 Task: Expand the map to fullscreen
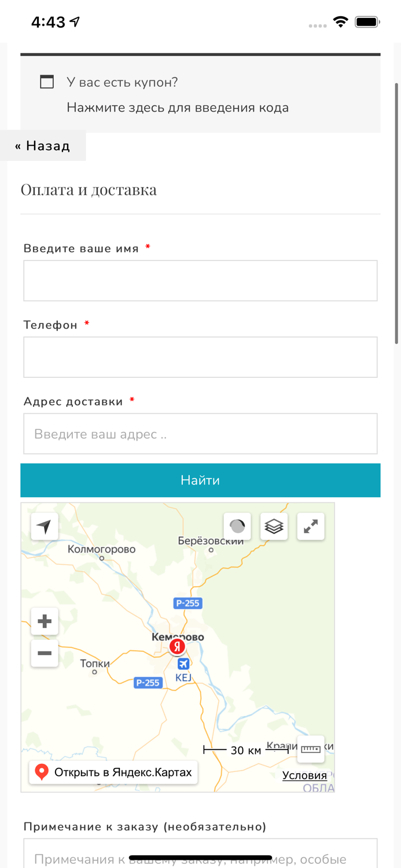[311, 526]
